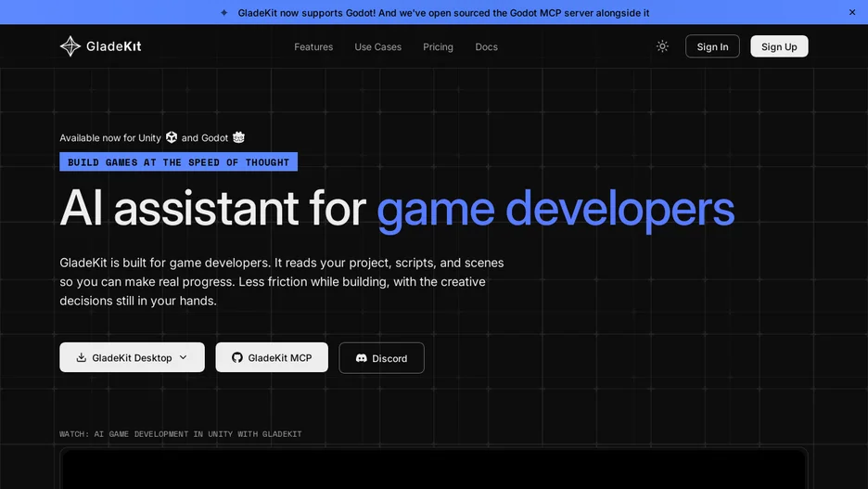Join via the Discord button

[381, 358]
